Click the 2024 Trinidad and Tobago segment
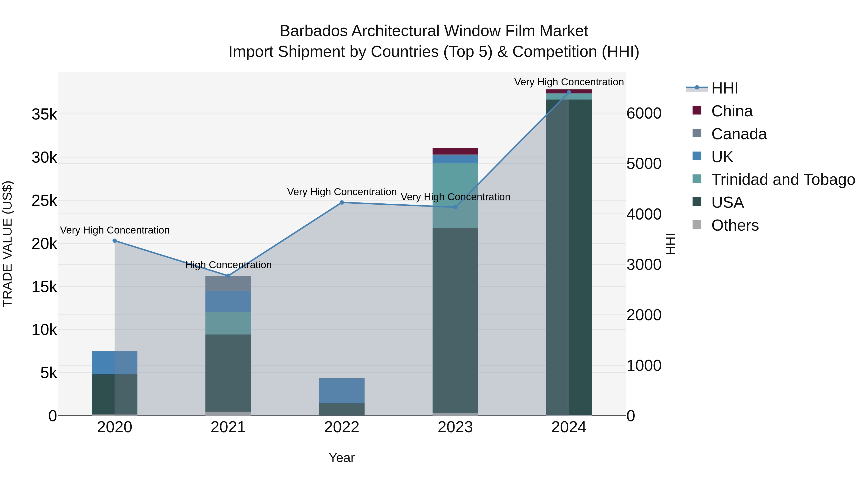The height and width of the screenshot is (488, 868). (x=569, y=96)
